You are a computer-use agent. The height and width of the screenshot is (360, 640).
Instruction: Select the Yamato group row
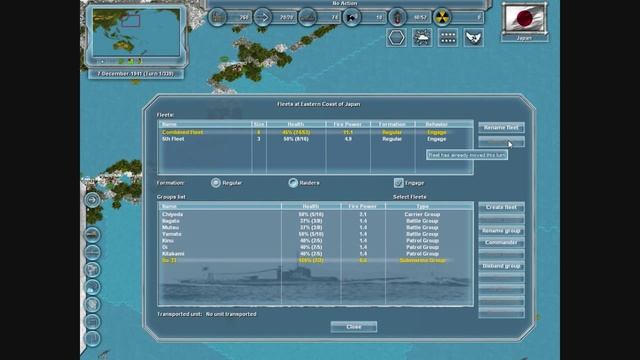(x=316, y=234)
